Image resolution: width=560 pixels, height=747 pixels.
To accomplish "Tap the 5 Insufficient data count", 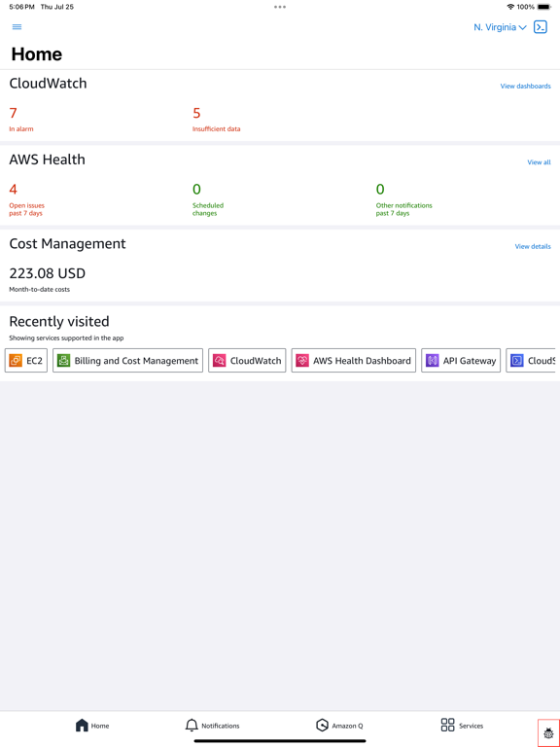I will tap(216, 119).
